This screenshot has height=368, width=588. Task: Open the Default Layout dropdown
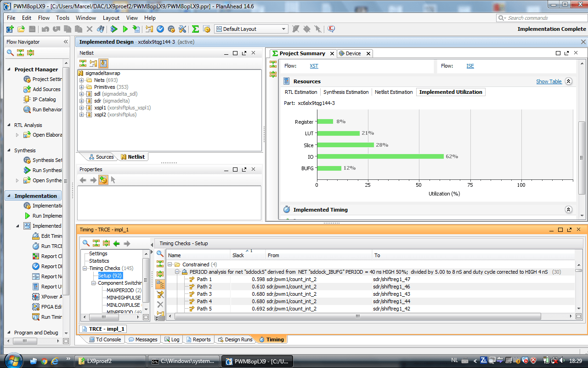[x=251, y=29]
